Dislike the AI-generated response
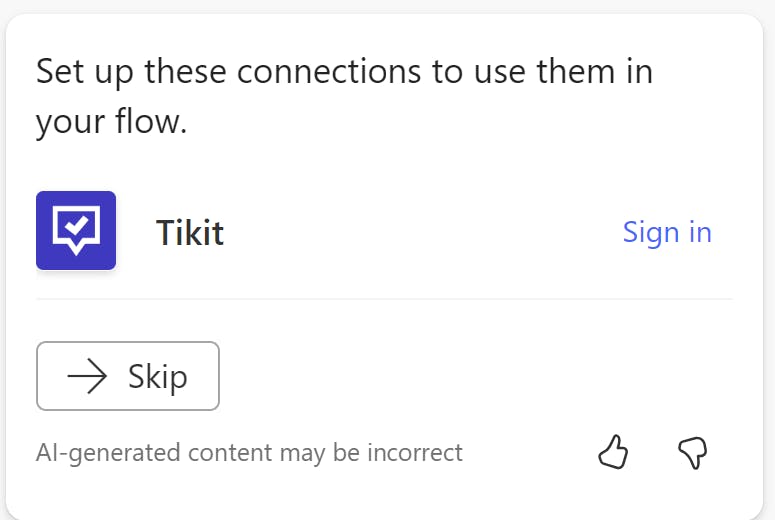Screen dimensions: 775x520 pos(692,453)
